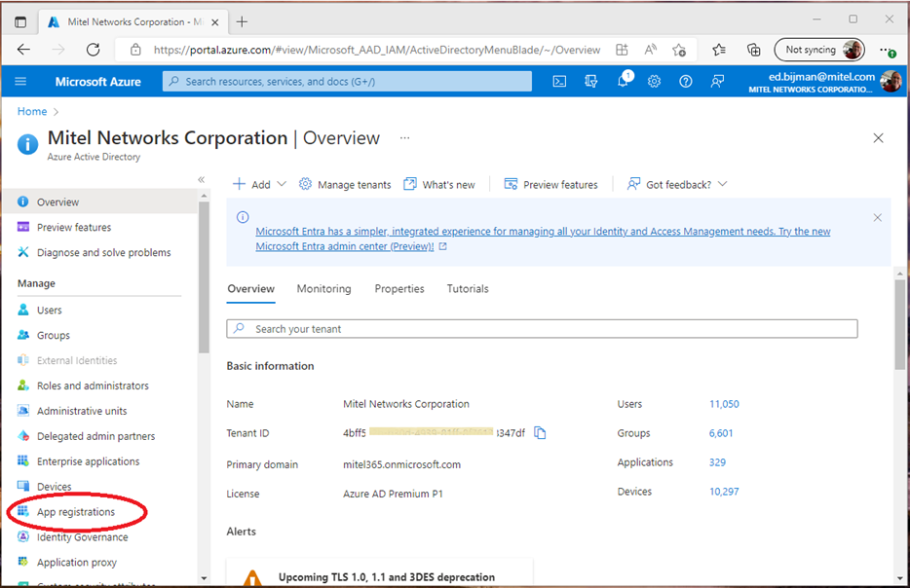
Task: Refresh the browser page
Action: (x=93, y=50)
